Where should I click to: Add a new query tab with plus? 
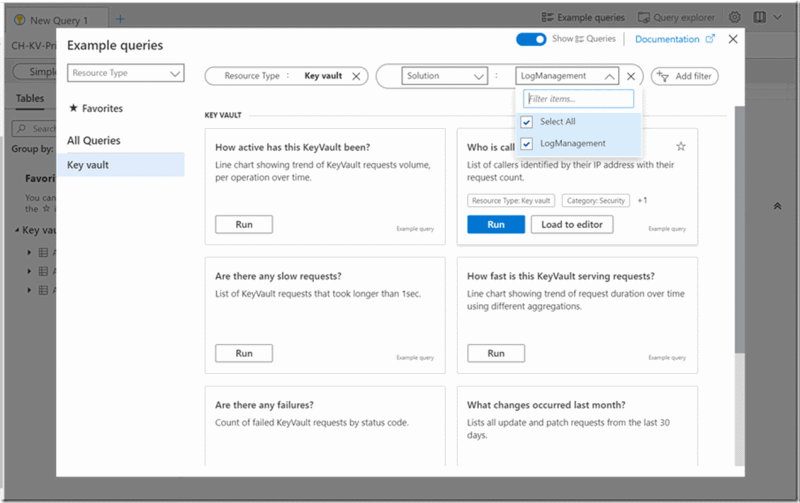point(121,19)
